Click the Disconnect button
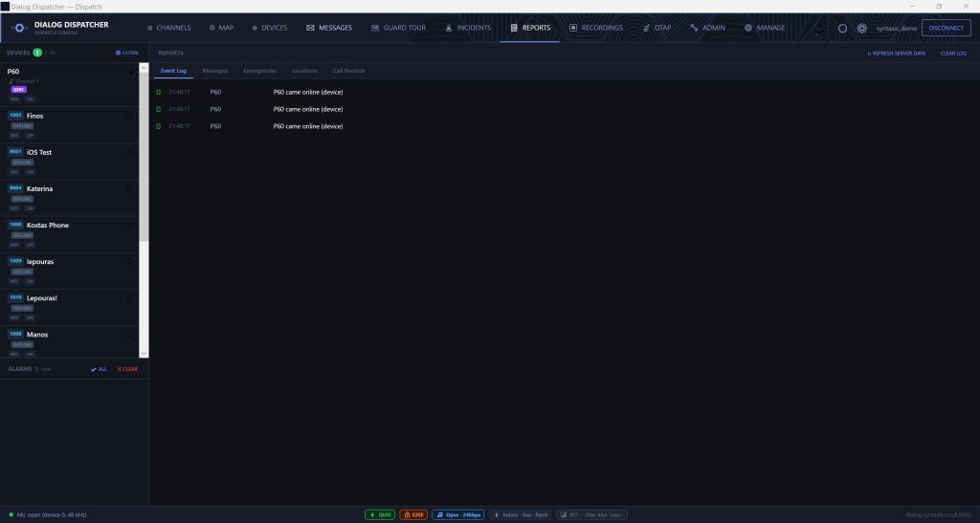 946,28
